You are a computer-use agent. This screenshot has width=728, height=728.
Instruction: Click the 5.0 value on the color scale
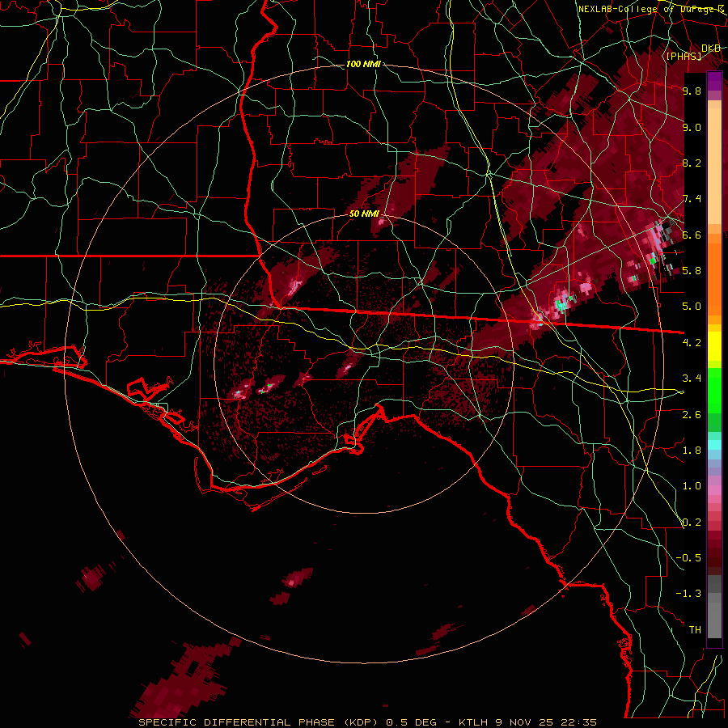point(692,307)
